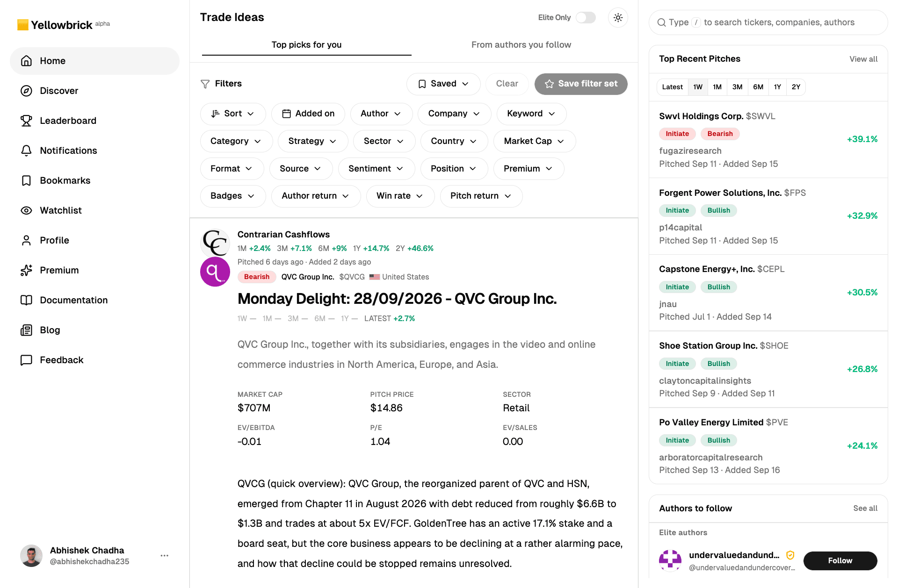
Task: Click the ticker search input field
Action: coord(768,22)
